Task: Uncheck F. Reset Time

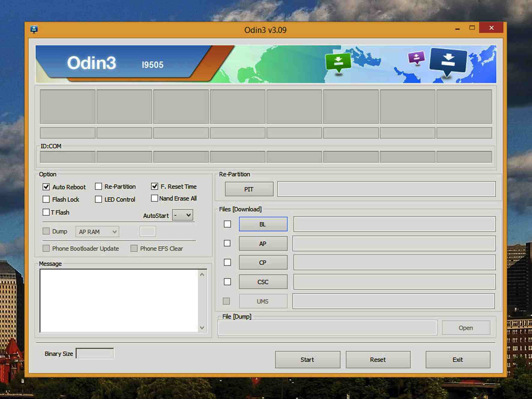Action: pos(155,186)
